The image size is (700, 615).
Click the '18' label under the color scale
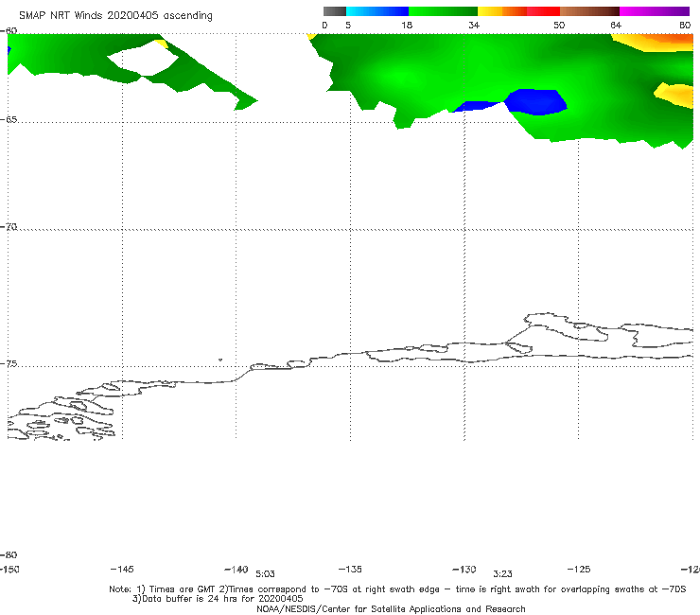407,26
